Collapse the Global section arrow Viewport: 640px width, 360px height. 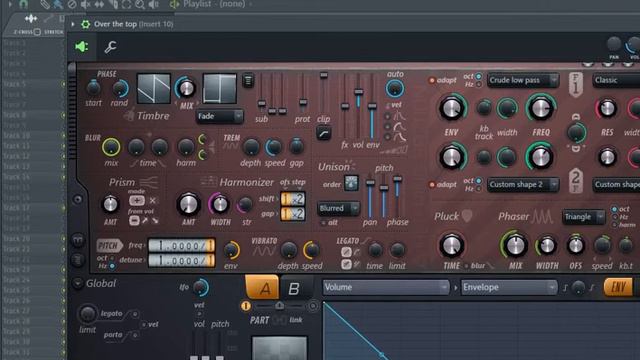pos(78,283)
